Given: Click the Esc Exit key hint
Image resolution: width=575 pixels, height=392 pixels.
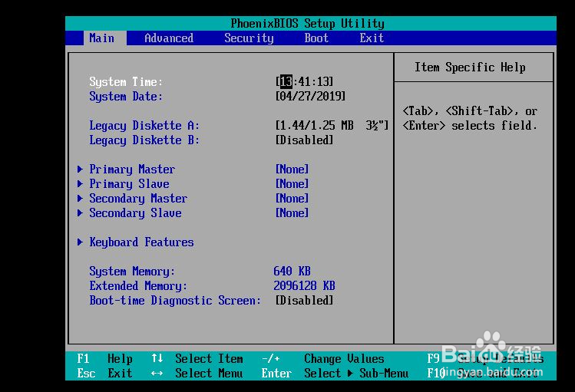Looking at the screenshot, I should click(x=105, y=374).
